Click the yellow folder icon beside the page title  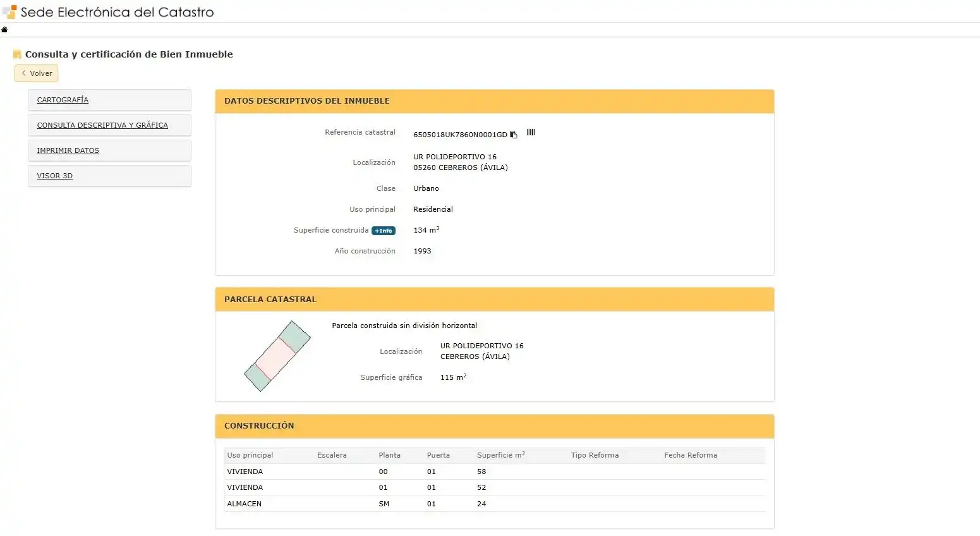17,54
